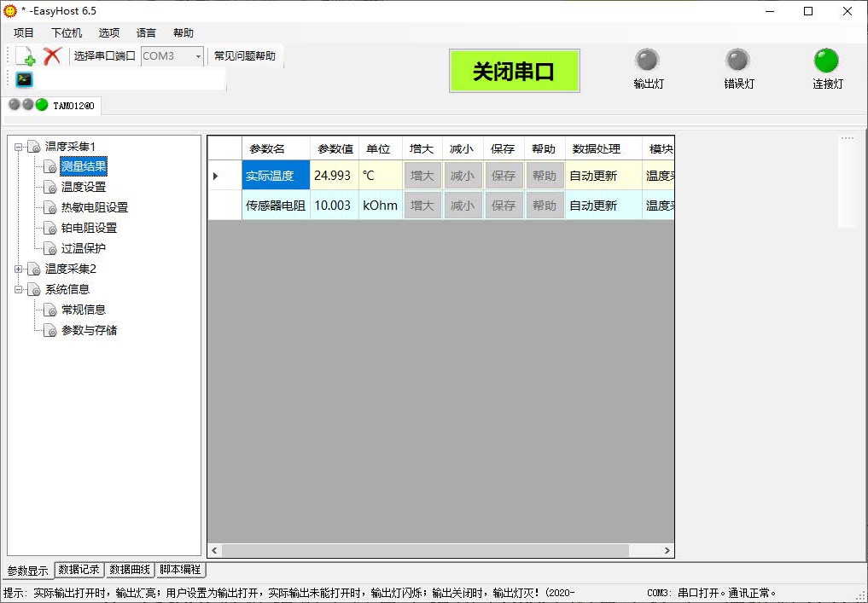Click the green 连接灯 connection light

pyautogui.click(x=826, y=61)
